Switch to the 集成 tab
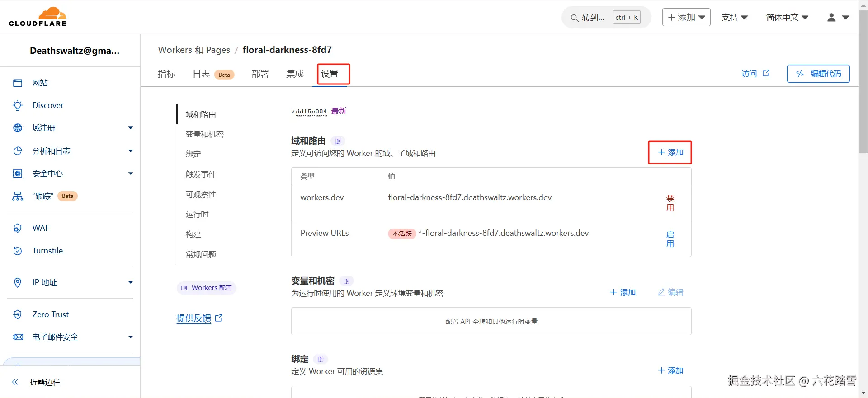Viewport: 868px width, 398px height. tap(295, 74)
